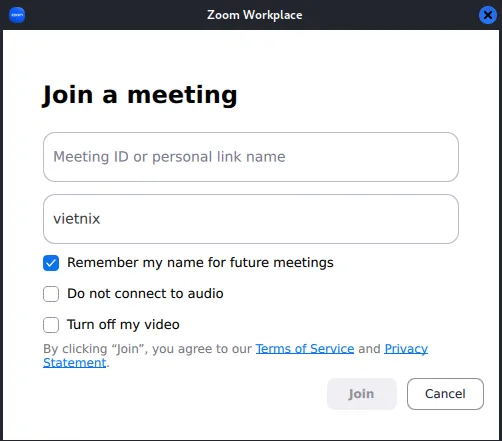
Task: Focus the Meeting ID or personal link field
Action: 251,157
